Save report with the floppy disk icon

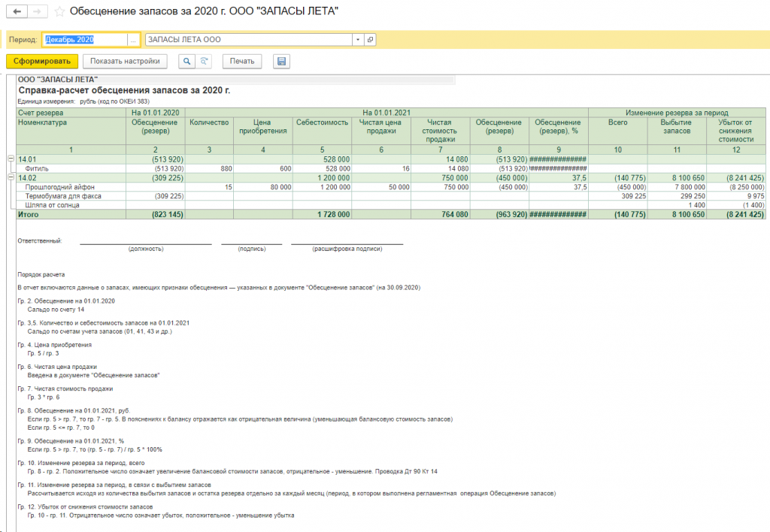pyautogui.click(x=281, y=62)
